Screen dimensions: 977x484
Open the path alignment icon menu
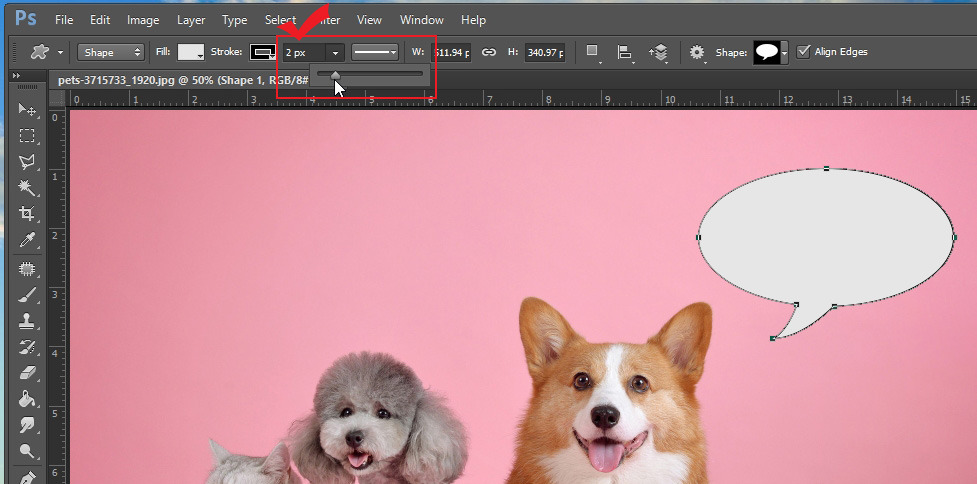click(x=625, y=52)
